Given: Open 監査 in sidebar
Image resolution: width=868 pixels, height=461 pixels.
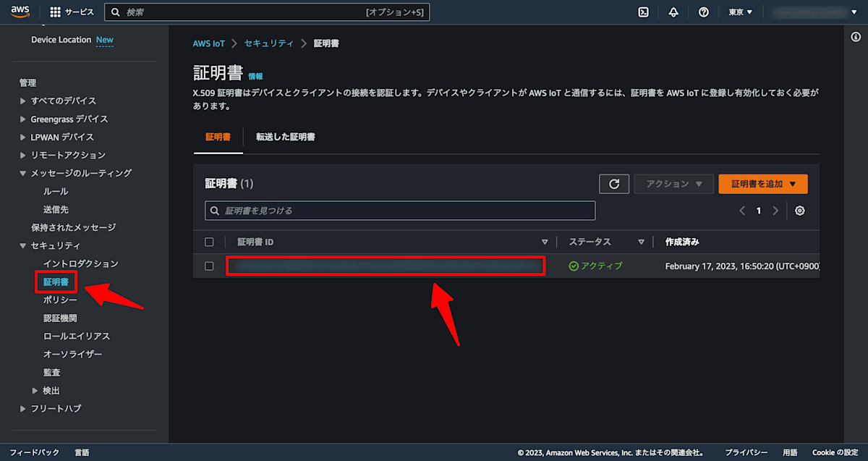Looking at the screenshot, I should click(x=51, y=372).
